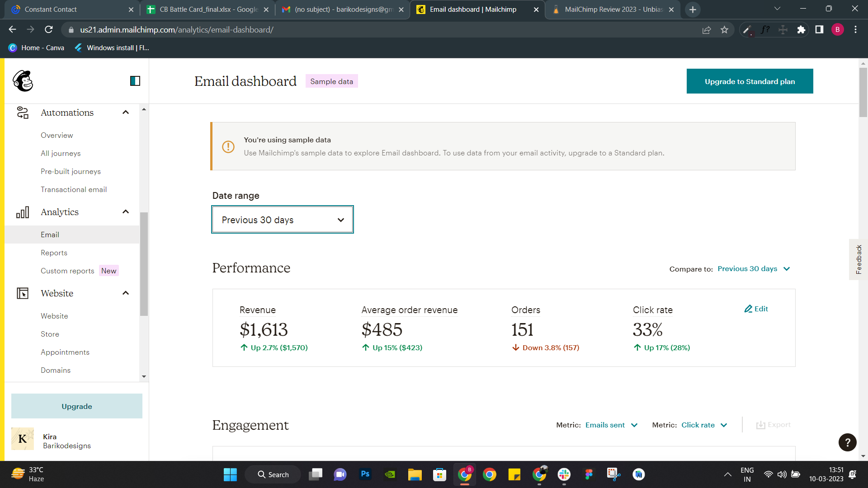Open Custom reports in the sidebar
This screenshot has width=868, height=488.
point(67,271)
